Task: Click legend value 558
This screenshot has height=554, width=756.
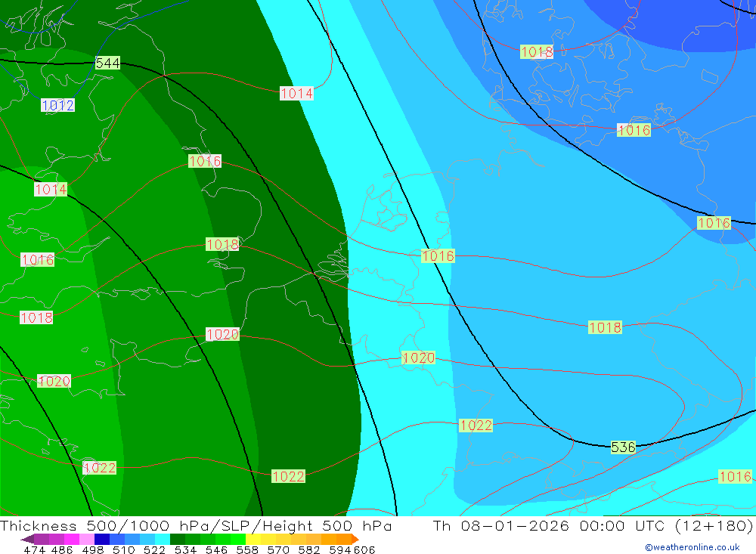Action: click(x=247, y=549)
